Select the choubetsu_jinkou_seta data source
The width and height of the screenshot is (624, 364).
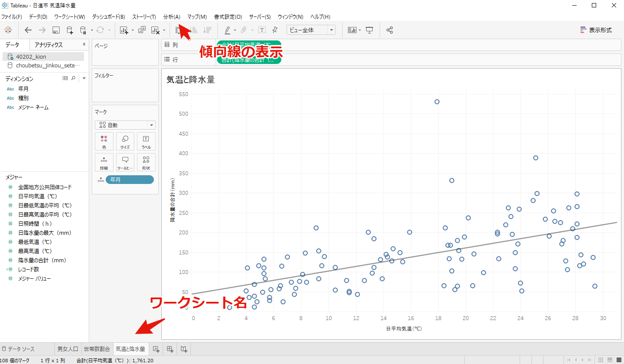pyautogui.click(x=43, y=65)
